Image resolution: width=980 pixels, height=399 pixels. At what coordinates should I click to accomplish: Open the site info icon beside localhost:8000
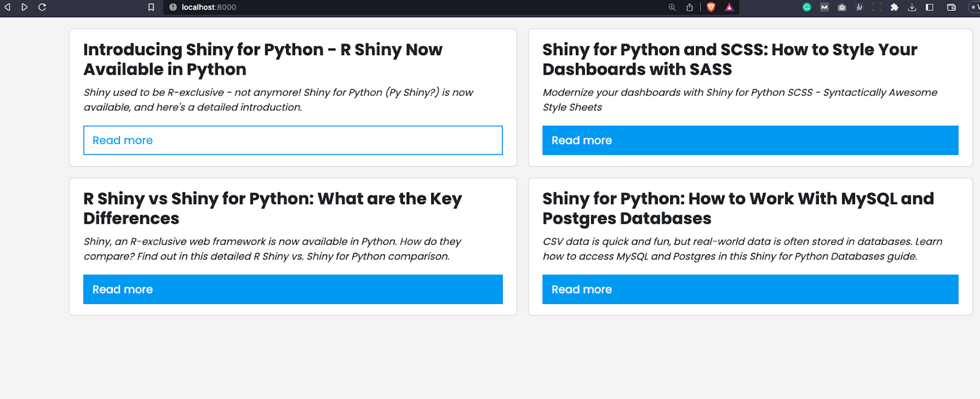(x=173, y=7)
